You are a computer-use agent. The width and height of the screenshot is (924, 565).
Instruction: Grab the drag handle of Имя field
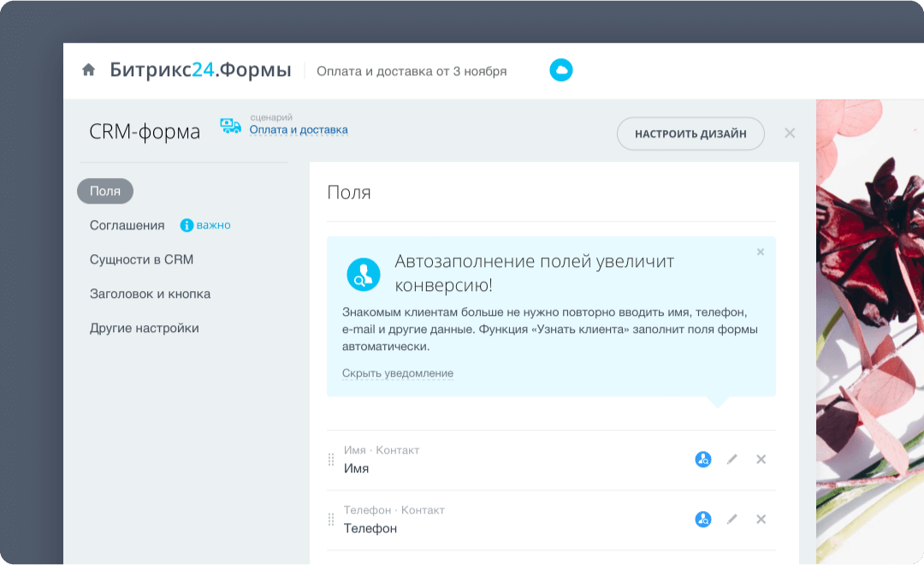click(331, 460)
